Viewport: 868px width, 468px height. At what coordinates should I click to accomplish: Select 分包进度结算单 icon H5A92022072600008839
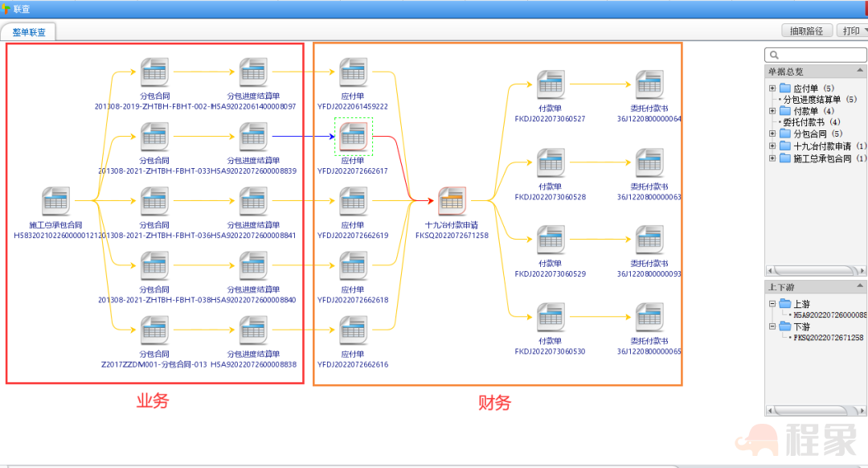pos(253,137)
